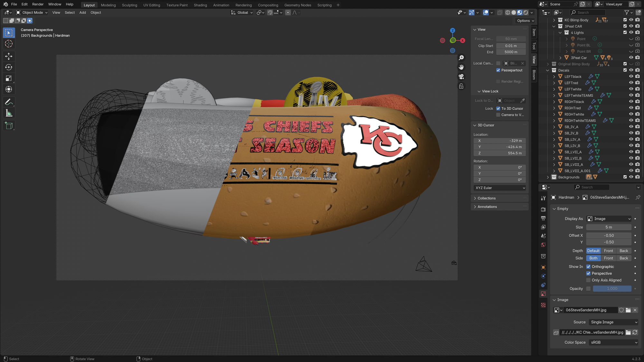Set Depth to Front
Image resolution: width=644 pixels, height=362 pixels.
pyautogui.click(x=608, y=251)
